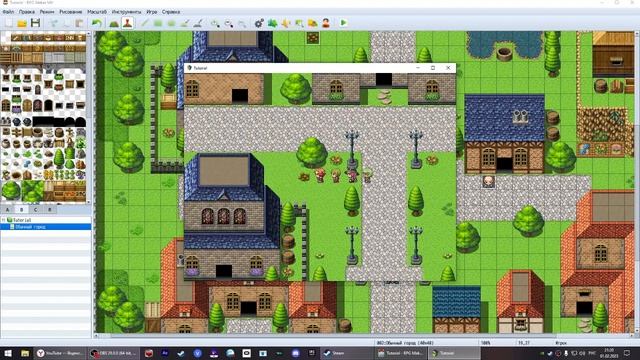
Task: Switch to the Steam taskbar window
Action: pyautogui.click(x=346, y=353)
